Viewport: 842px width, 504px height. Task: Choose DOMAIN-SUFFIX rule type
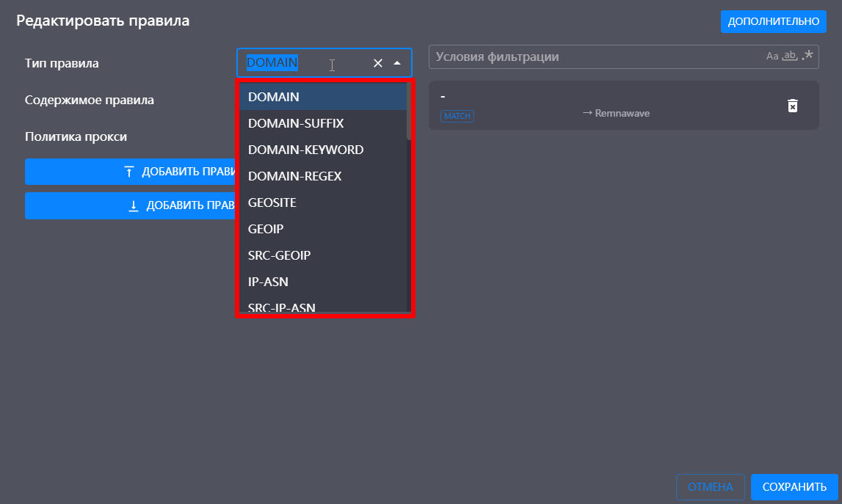[323, 123]
